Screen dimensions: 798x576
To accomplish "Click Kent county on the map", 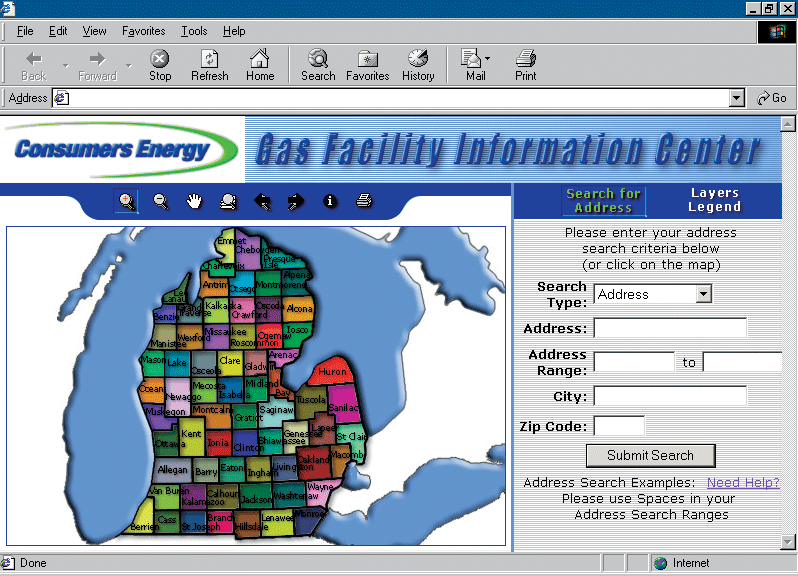I will [x=191, y=435].
